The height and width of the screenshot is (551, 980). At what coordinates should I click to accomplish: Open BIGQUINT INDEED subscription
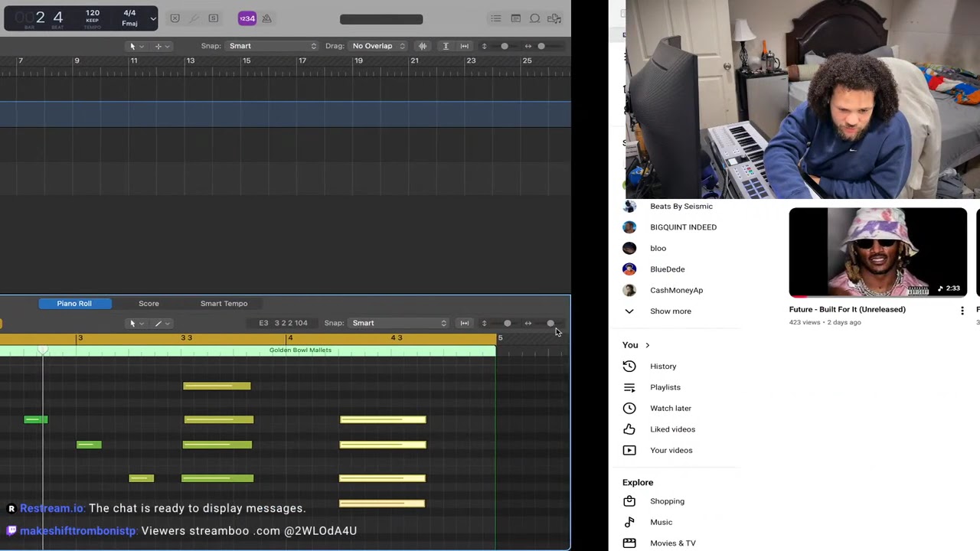click(683, 227)
